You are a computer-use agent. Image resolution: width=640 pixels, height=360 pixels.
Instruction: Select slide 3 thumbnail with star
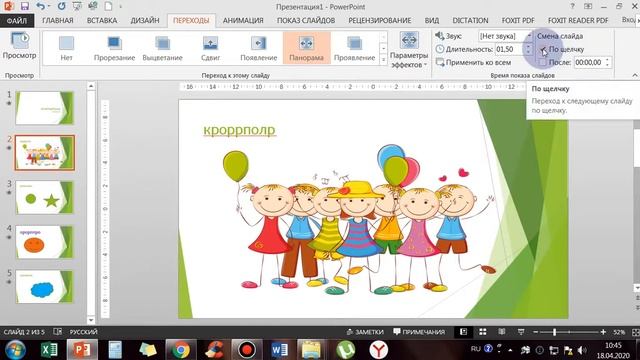pyautogui.click(x=44, y=198)
